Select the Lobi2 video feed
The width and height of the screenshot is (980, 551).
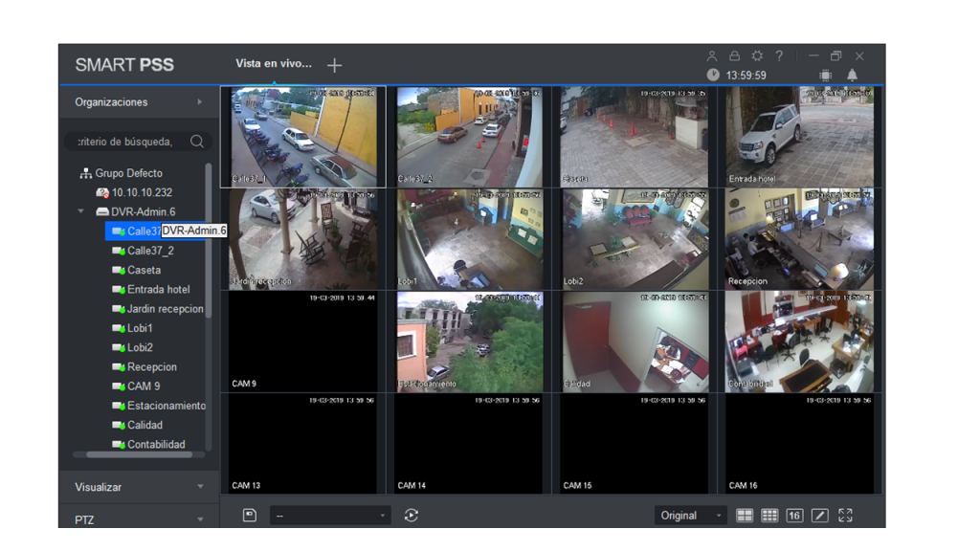coord(635,239)
